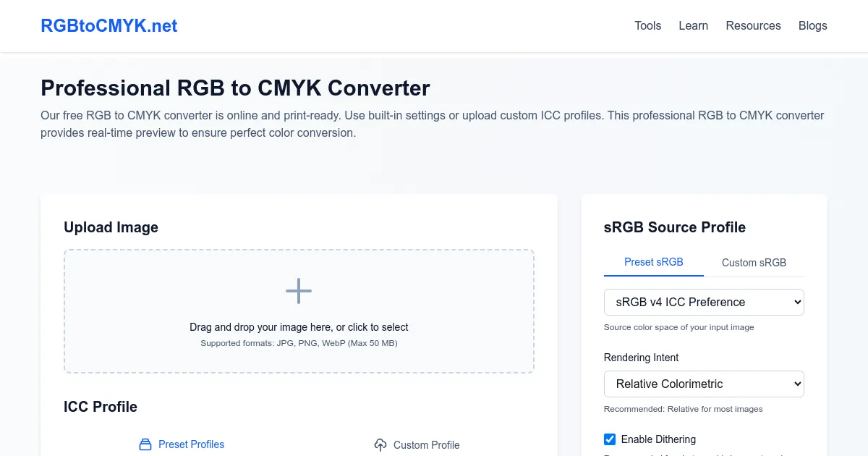Image resolution: width=868 pixels, height=456 pixels.
Task: Visit the Blogs page
Action: point(812,26)
